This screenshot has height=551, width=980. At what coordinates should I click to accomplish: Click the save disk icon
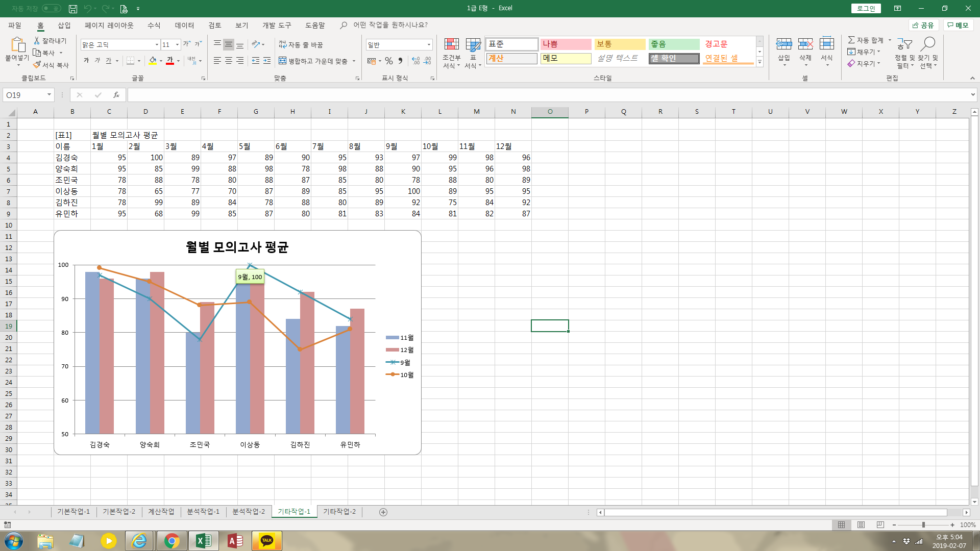tap(73, 9)
